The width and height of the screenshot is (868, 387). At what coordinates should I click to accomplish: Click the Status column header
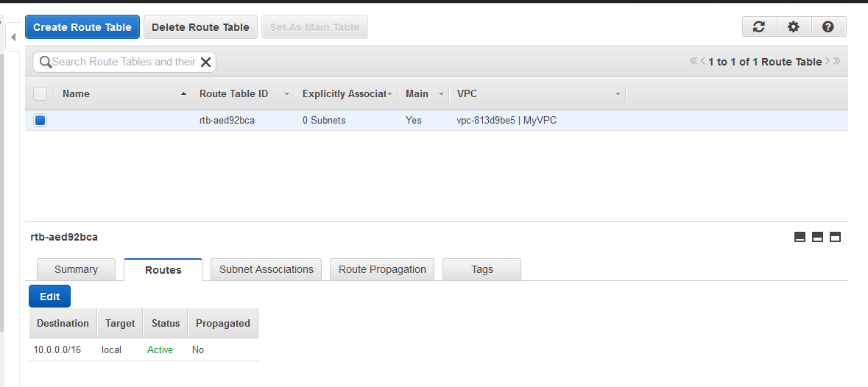pos(166,324)
